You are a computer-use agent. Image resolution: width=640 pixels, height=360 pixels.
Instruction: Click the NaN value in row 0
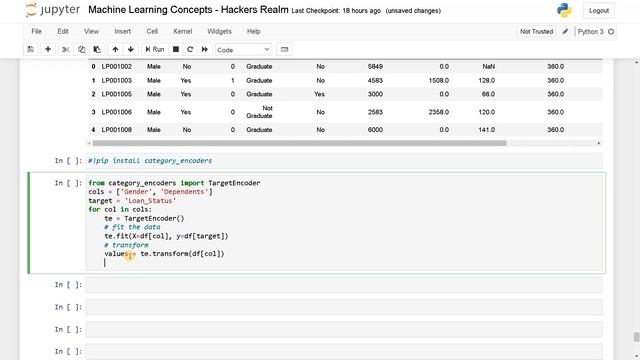click(x=489, y=67)
